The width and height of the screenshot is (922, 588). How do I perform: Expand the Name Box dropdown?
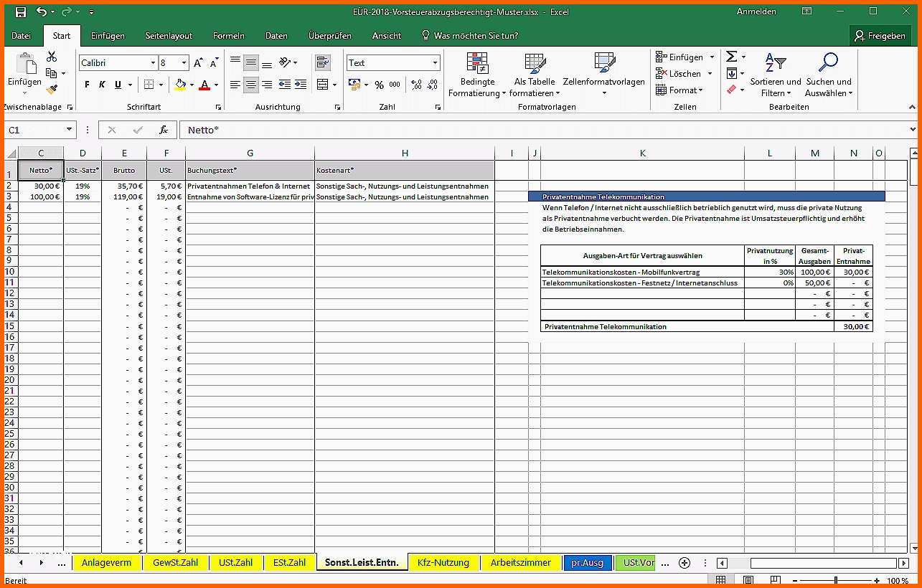coord(70,130)
